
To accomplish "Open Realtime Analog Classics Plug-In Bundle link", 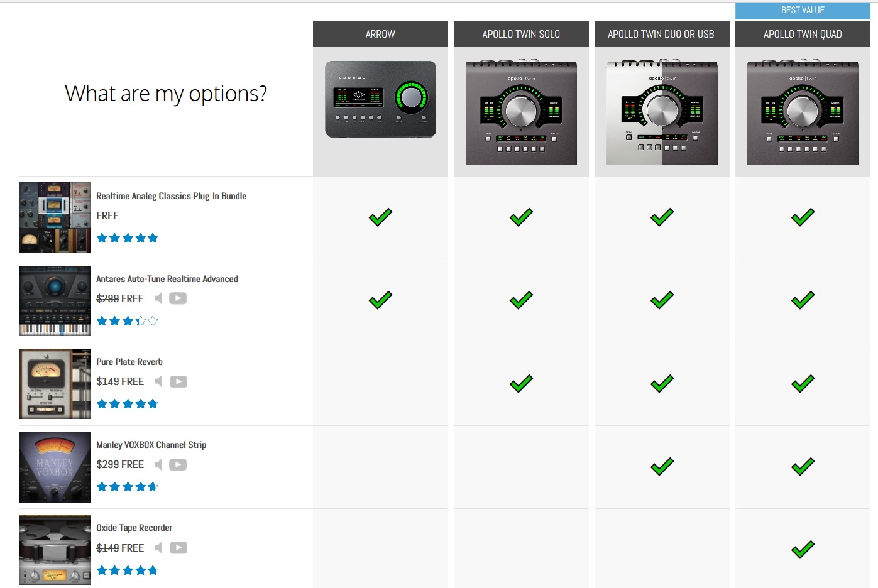I will (171, 196).
